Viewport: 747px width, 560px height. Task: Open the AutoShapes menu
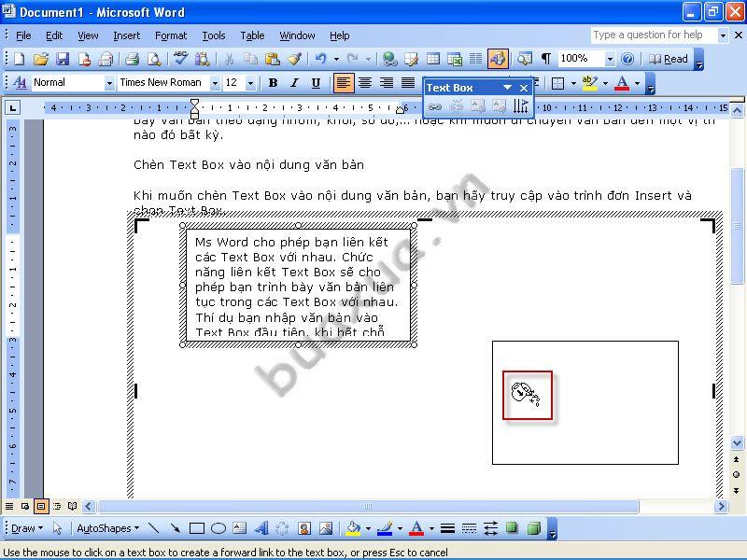[107, 528]
